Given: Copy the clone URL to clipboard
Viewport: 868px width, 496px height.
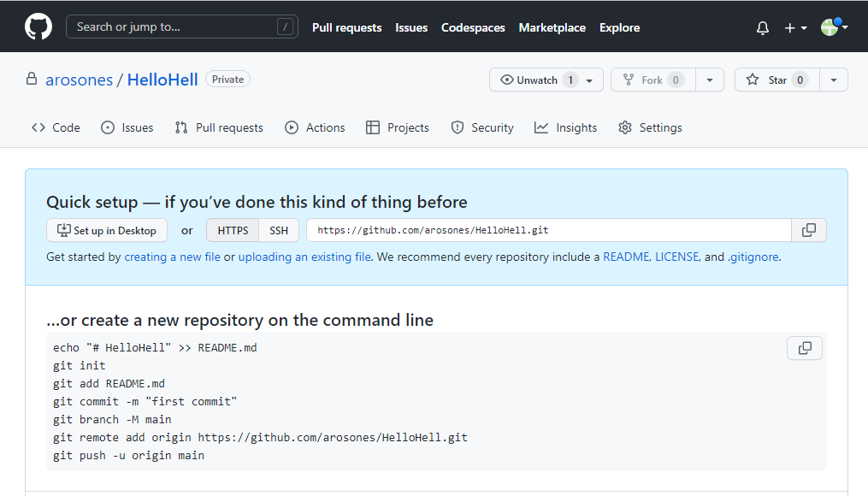Looking at the screenshot, I should click(x=809, y=230).
